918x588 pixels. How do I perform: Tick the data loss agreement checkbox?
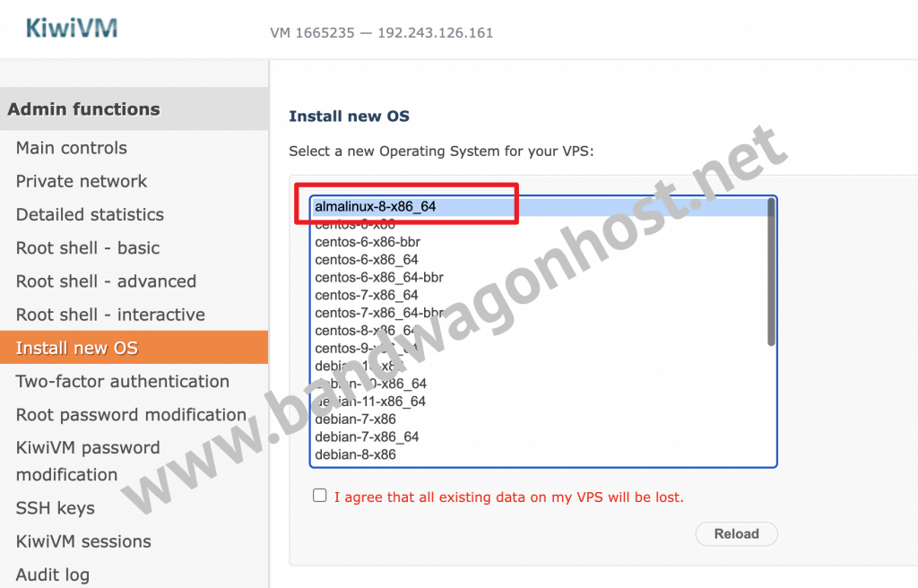[x=320, y=496]
